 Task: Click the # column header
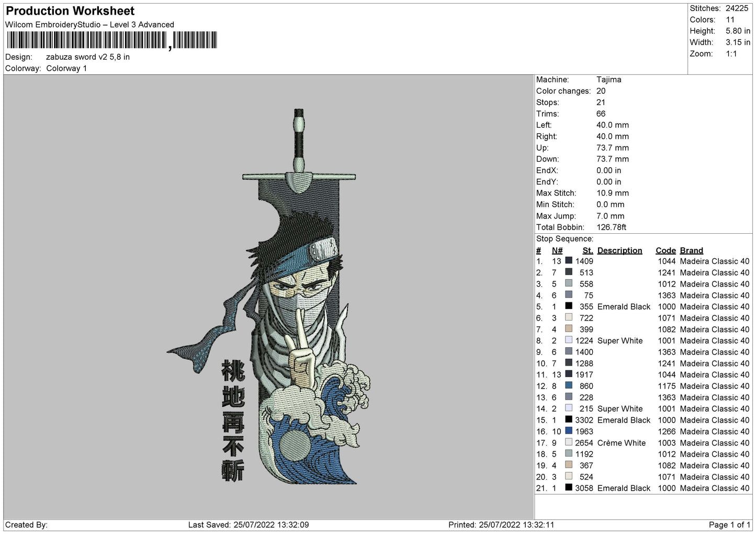[539, 251]
